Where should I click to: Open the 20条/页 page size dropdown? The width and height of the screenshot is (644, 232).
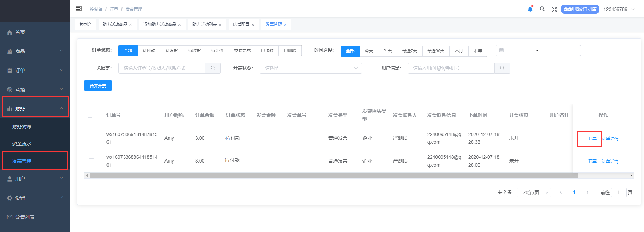point(534,192)
